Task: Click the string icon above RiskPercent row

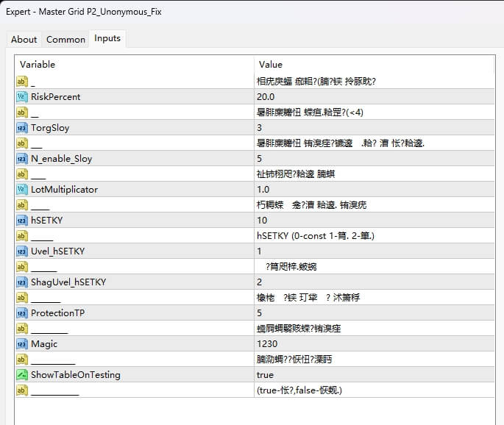Action: (x=22, y=82)
